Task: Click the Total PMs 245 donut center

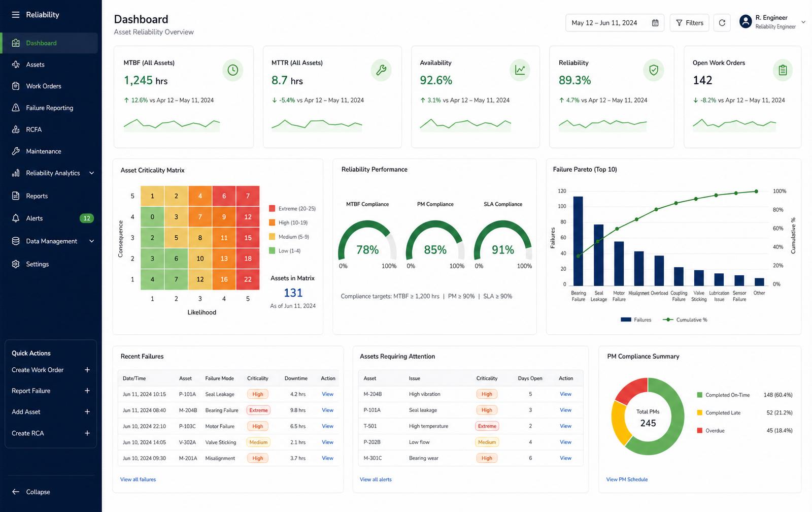Action: point(648,418)
